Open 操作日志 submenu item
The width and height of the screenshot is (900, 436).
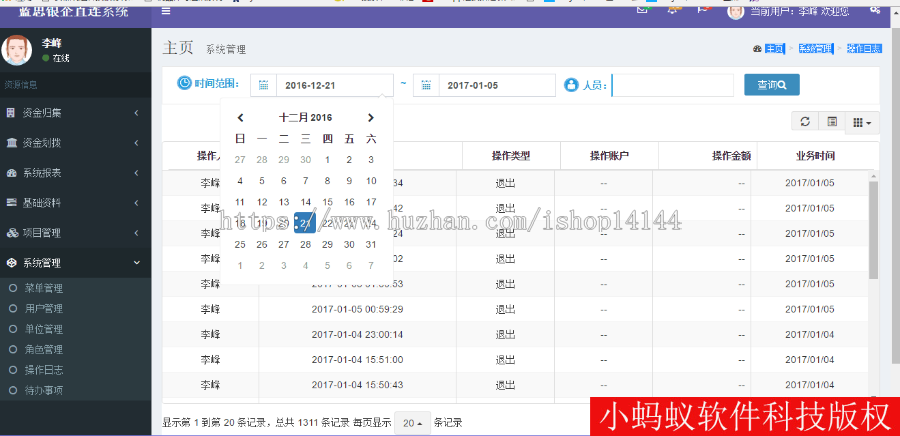pos(44,370)
